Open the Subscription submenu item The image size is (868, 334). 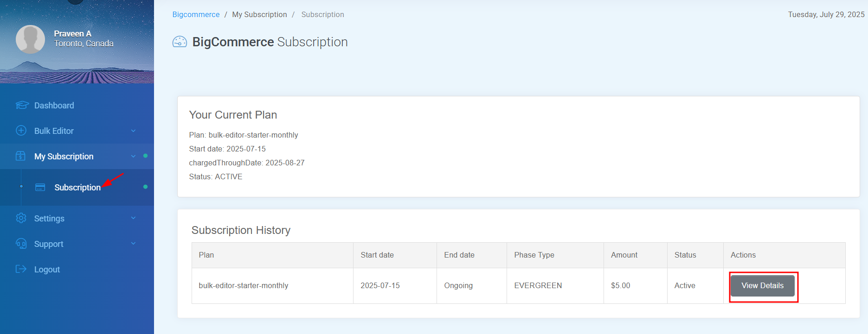click(x=77, y=187)
